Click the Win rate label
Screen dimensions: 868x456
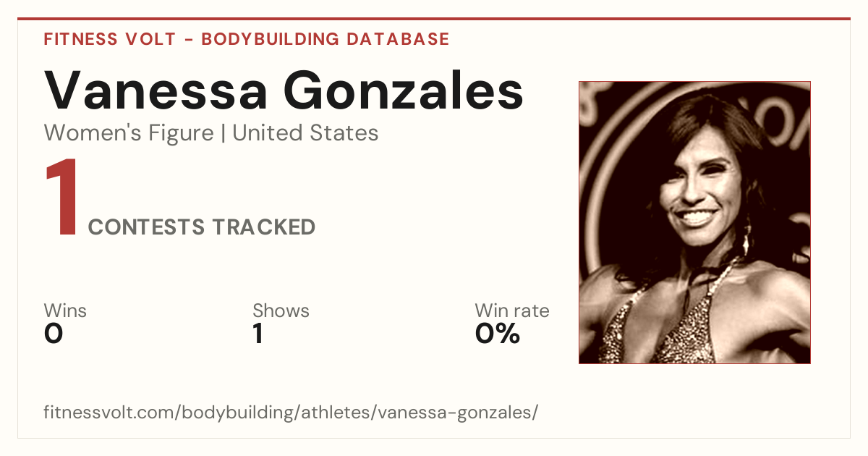[x=512, y=311]
